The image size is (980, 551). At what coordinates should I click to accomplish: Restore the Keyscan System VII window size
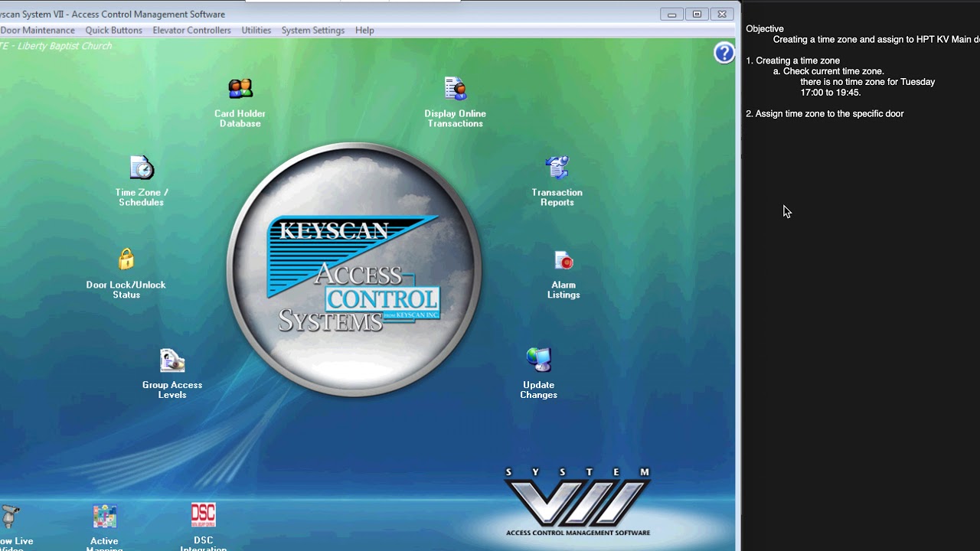pos(697,14)
